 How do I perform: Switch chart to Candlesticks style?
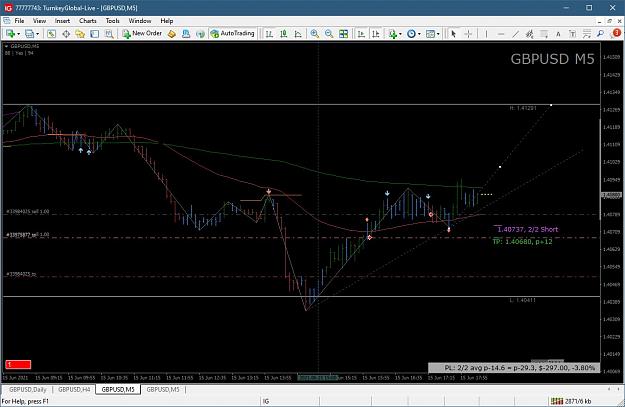click(x=284, y=34)
